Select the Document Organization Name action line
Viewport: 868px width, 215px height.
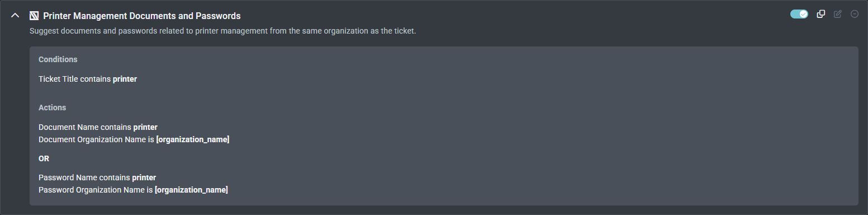pyautogui.click(x=134, y=139)
